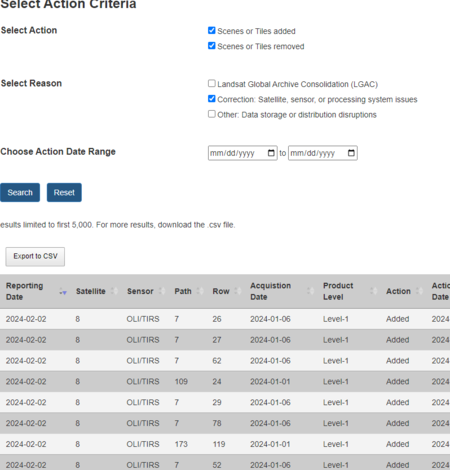
Task: Sort by Product Level column arrows
Action: [373, 291]
